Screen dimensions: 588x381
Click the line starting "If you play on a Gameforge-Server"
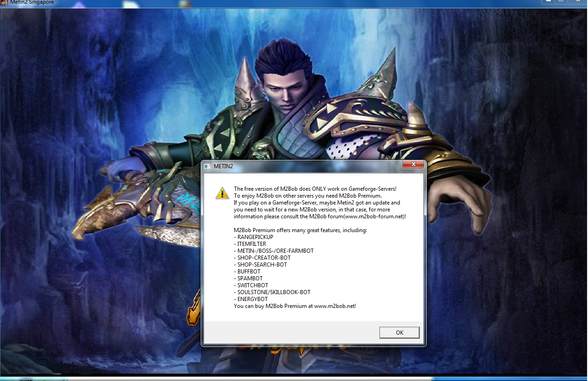(317, 203)
